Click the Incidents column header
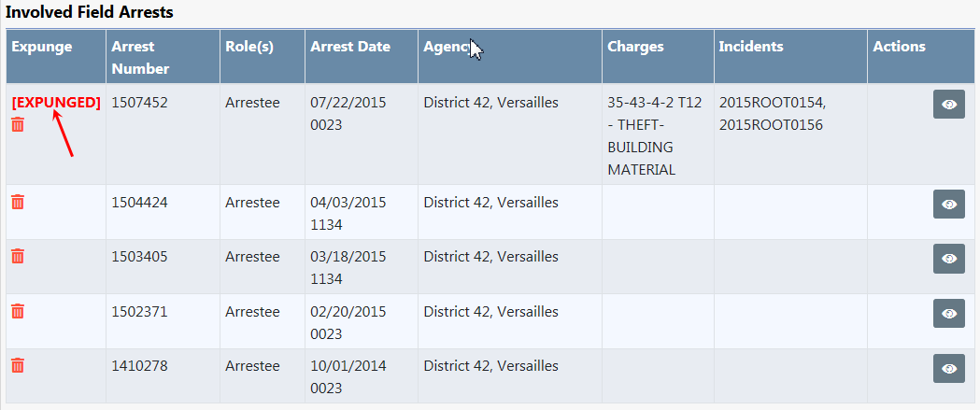The width and height of the screenshot is (980, 410). pyautogui.click(x=751, y=47)
